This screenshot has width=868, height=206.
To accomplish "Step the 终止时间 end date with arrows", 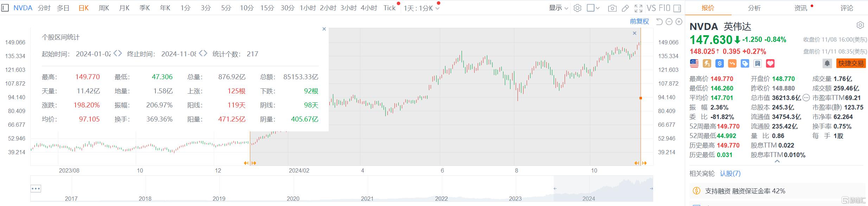I will point(203,54).
